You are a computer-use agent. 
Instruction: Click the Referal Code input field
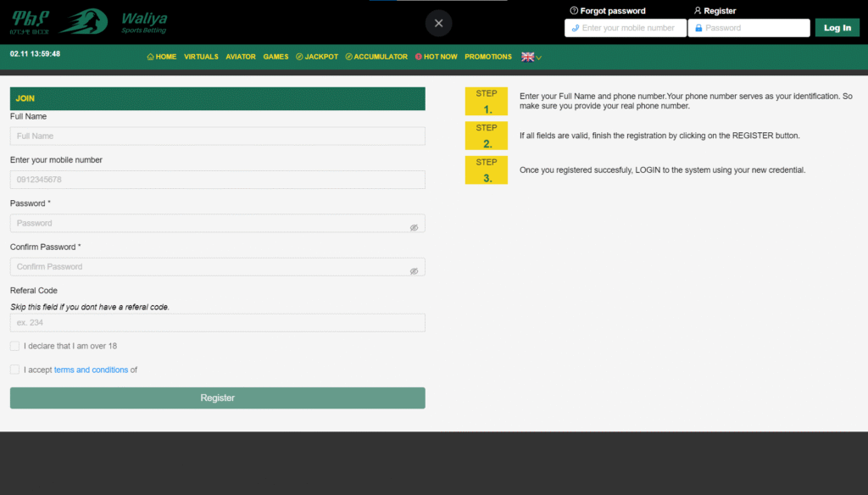coord(217,323)
